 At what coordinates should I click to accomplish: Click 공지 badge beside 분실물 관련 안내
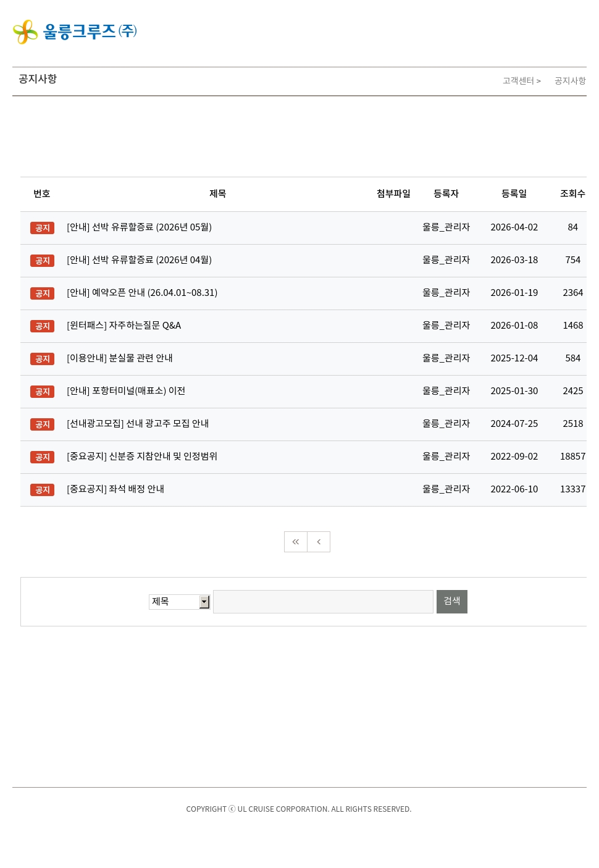42,359
